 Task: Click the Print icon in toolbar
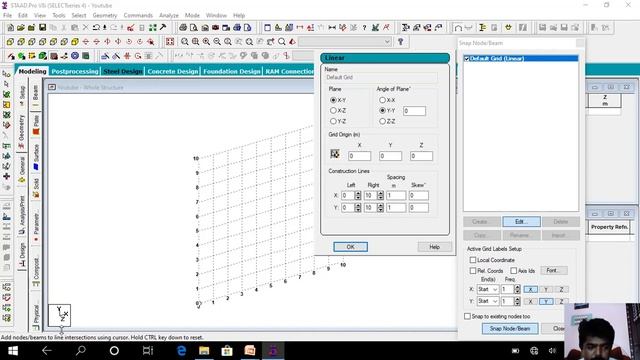point(183,28)
